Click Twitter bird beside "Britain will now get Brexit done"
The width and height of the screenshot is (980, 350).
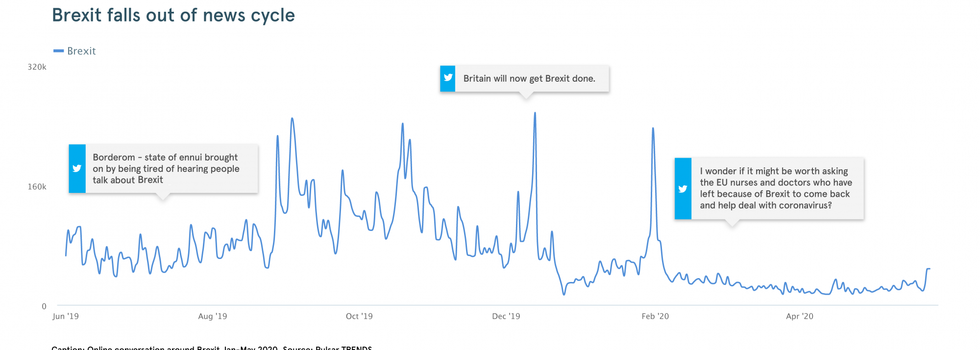coord(448,78)
